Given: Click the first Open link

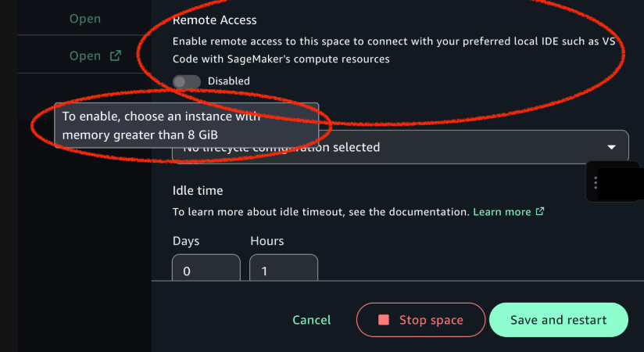Looking at the screenshot, I should 84,19.
